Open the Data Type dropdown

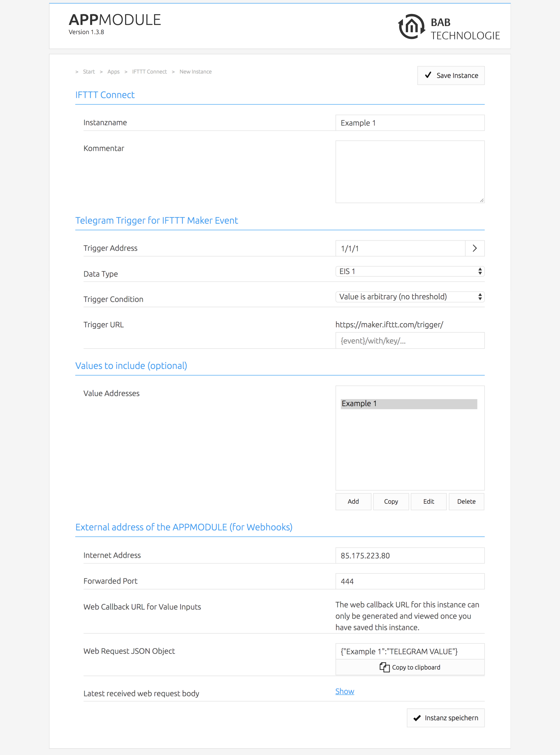[x=409, y=271]
